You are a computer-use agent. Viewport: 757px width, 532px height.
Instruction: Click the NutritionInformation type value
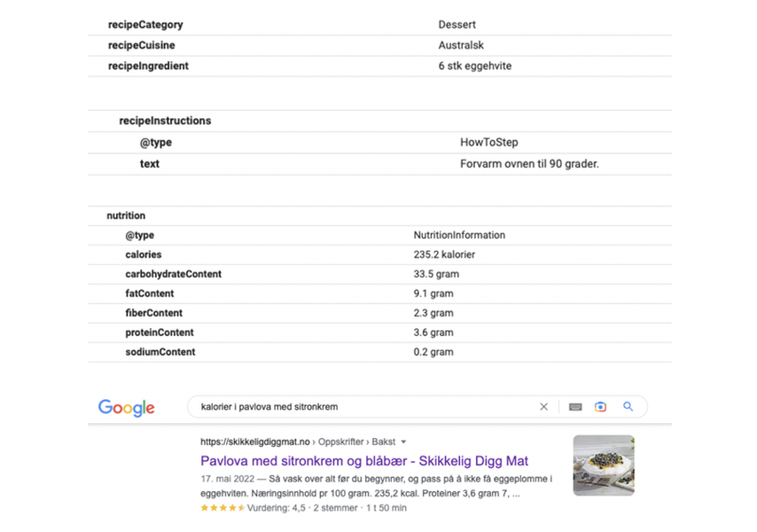pyautogui.click(x=459, y=235)
